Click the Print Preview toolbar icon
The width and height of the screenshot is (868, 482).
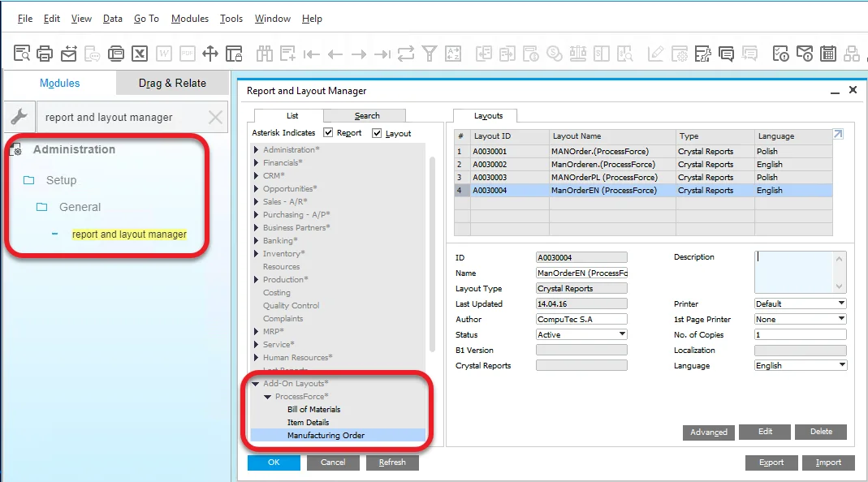tap(22, 54)
